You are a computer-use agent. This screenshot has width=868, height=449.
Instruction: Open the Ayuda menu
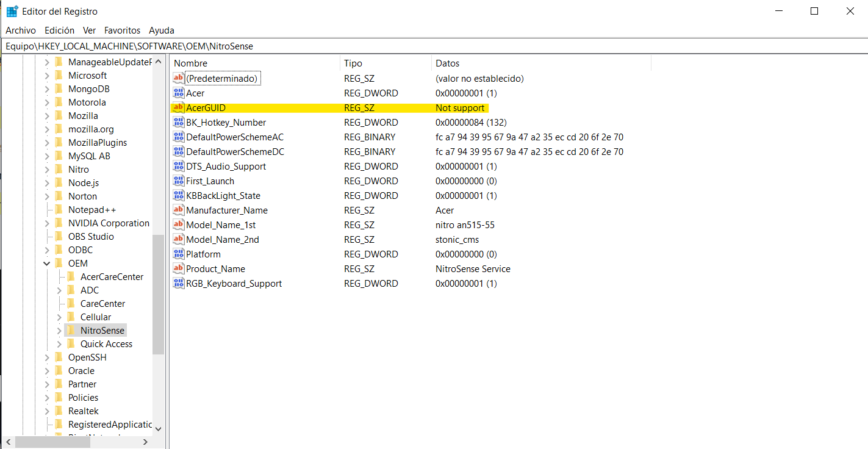(x=162, y=30)
